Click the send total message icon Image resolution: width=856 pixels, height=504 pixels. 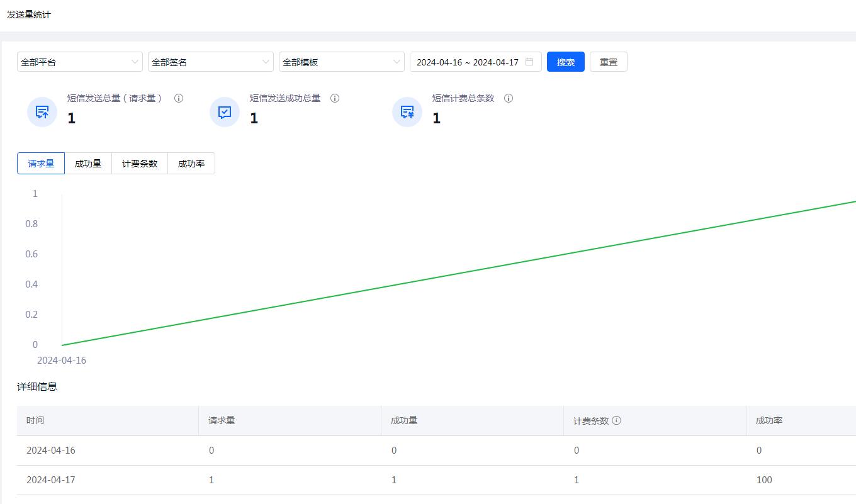pos(42,112)
